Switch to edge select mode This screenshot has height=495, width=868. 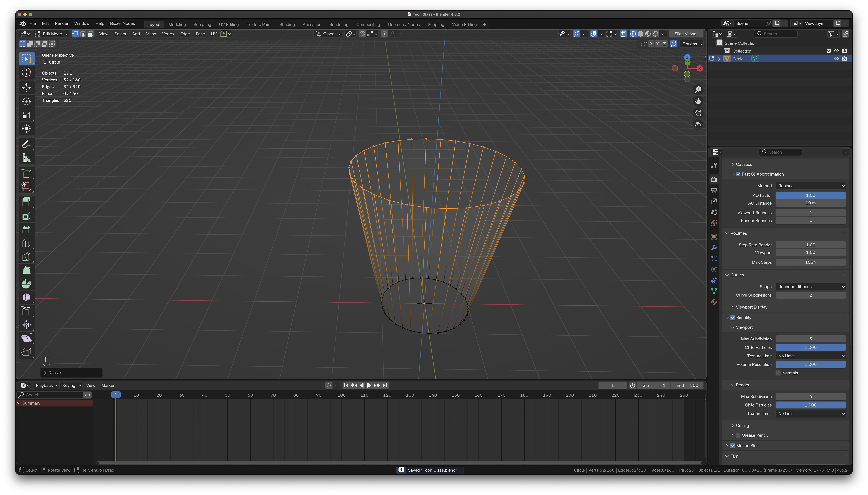tap(83, 34)
